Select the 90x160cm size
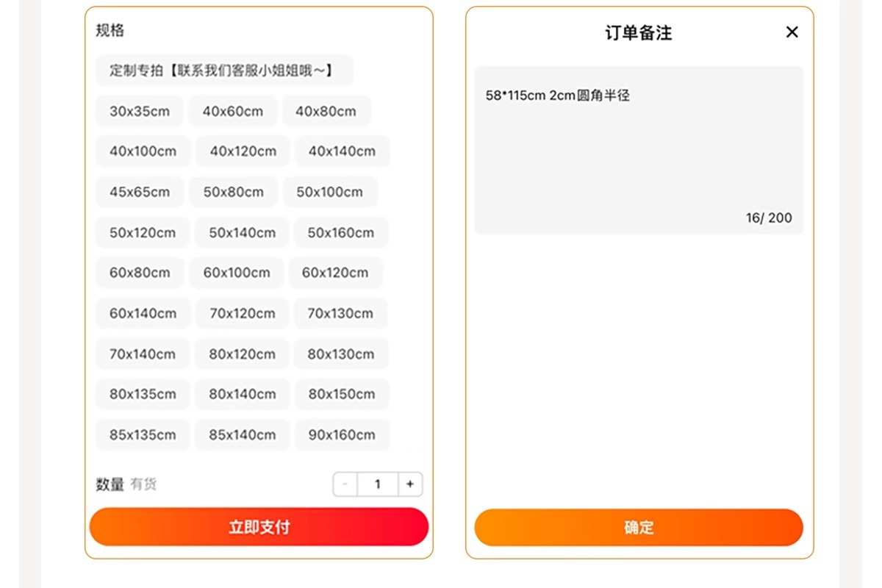 coord(342,434)
